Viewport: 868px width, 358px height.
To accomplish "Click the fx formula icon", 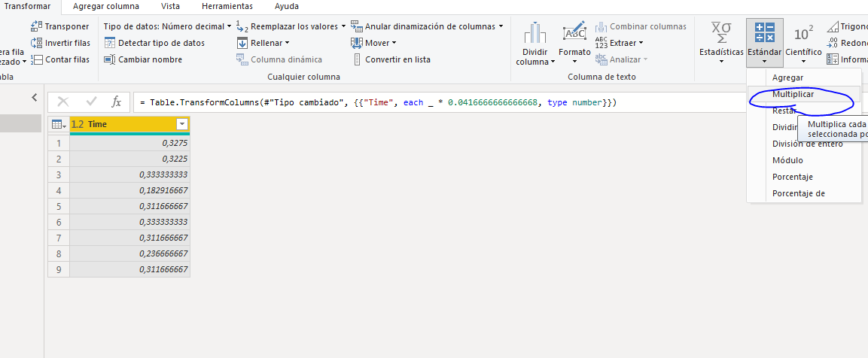I will 116,102.
